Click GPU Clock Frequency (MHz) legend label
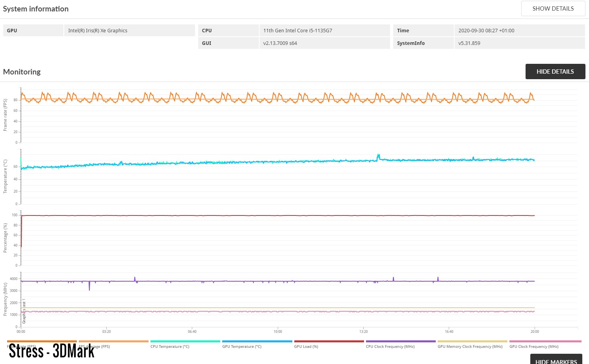This screenshot has height=364, width=589. (533, 347)
